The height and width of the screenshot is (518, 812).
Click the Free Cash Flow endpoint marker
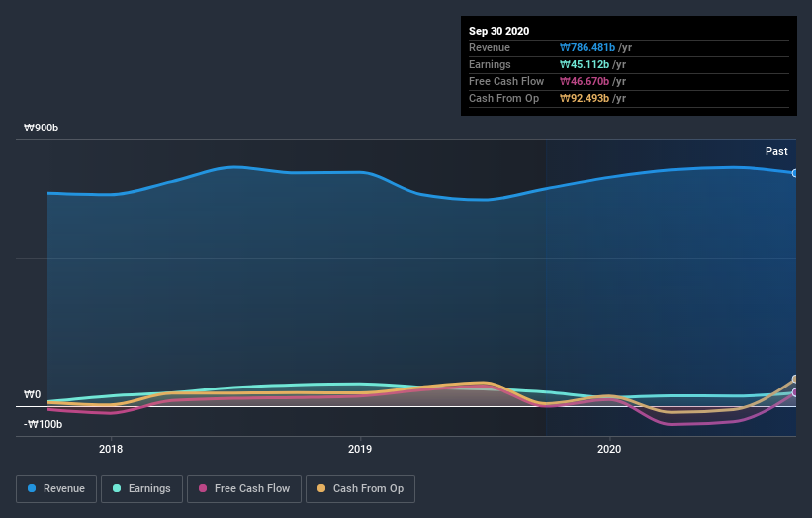794,392
